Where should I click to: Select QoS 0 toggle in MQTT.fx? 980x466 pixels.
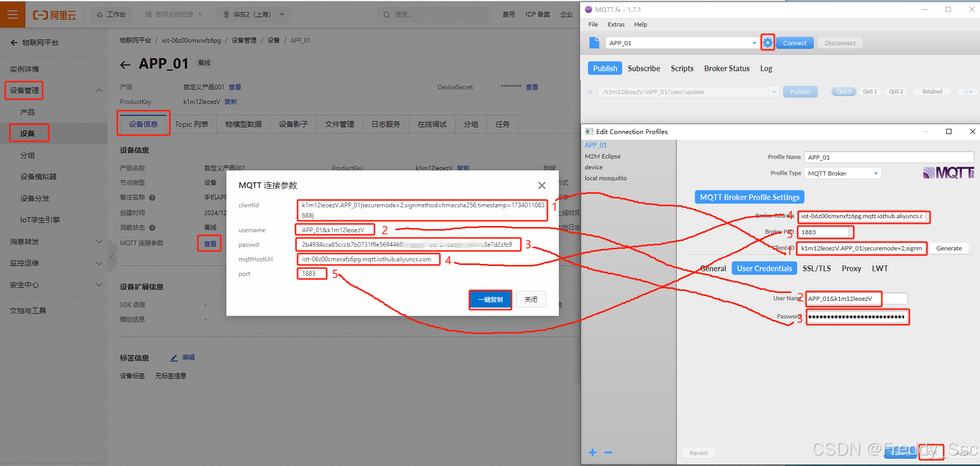click(x=844, y=91)
